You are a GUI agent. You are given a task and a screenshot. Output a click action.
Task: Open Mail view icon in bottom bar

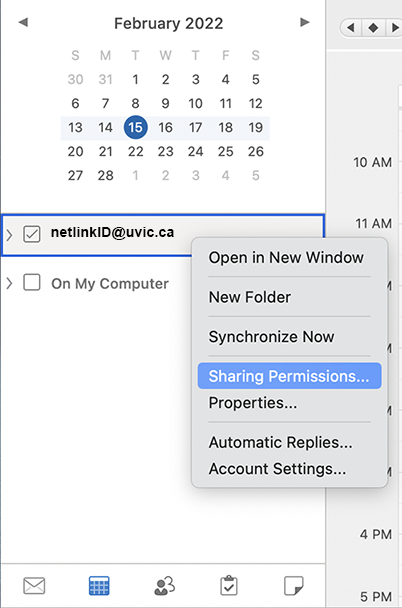coord(34,586)
